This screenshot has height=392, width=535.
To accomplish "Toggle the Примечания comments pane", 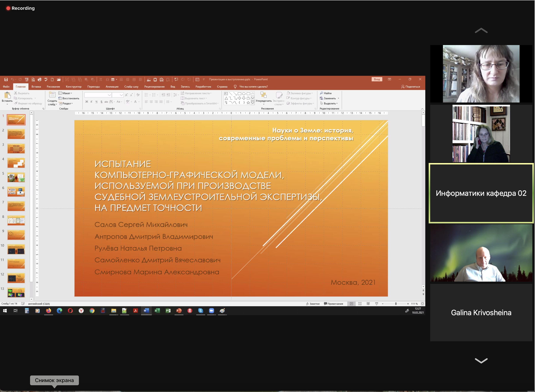I will click(333, 304).
